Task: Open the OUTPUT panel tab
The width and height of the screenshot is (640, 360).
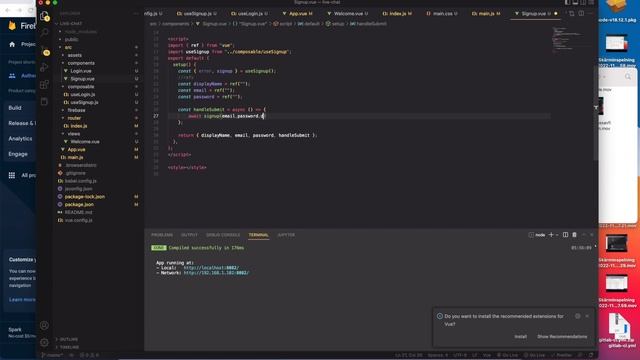Action: click(189, 235)
